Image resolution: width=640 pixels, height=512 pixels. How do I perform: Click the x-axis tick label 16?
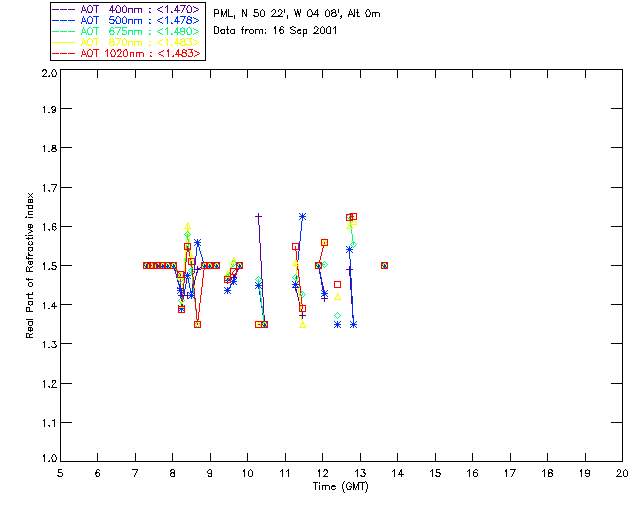pyautogui.click(x=473, y=473)
